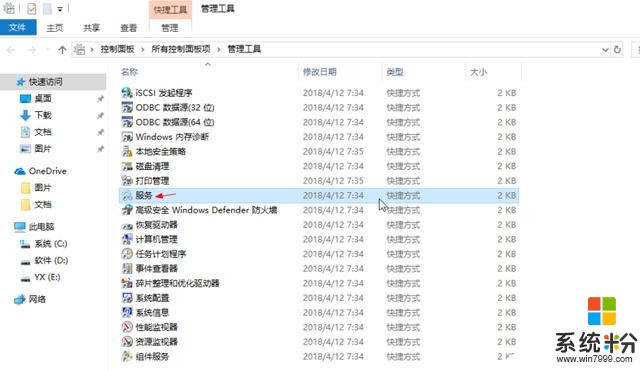640x370 pixels.
Task: Open pinned 文档 under quick access
Action: [x=43, y=132]
